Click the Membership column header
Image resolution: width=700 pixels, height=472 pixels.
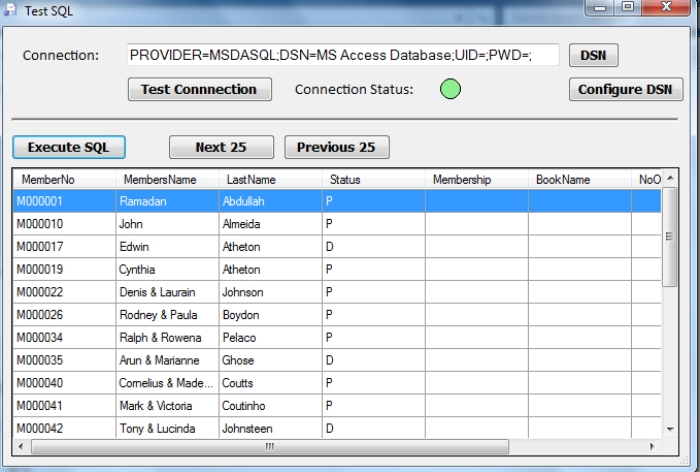[x=476, y=180]
